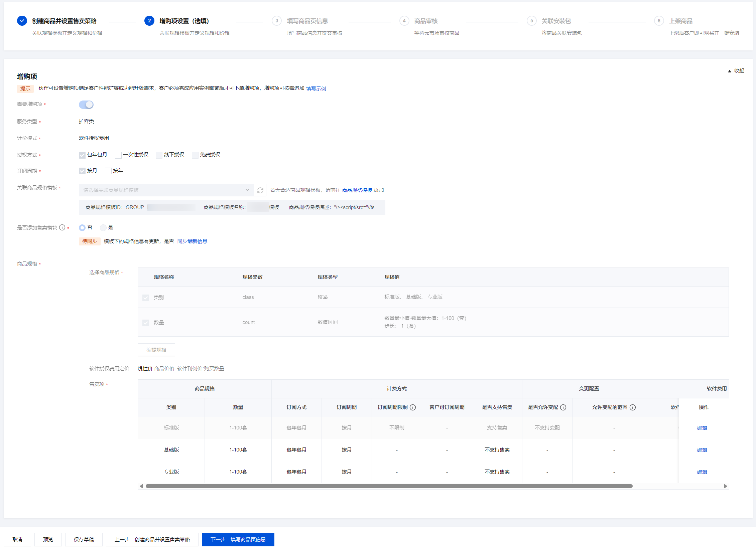Go to step 5 关联安装包
Viewport: 756px width, 549px height.
point(556,21)
